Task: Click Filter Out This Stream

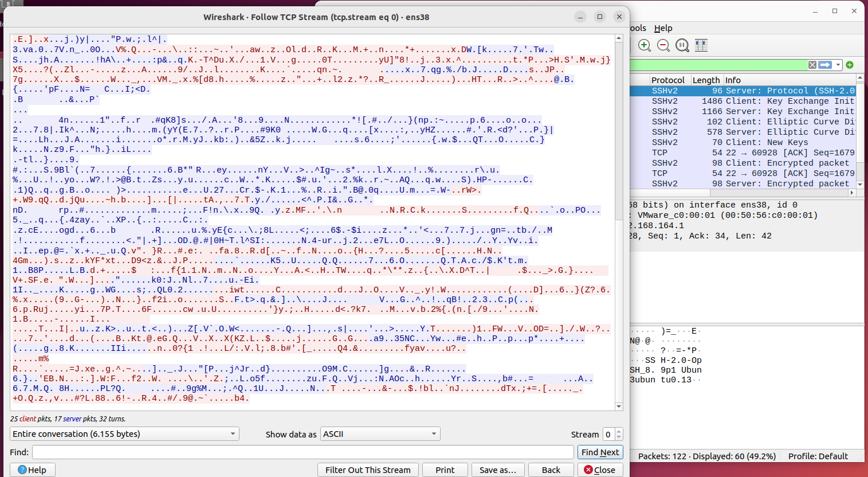Action: pyautogui.click(x=368, y=470)
